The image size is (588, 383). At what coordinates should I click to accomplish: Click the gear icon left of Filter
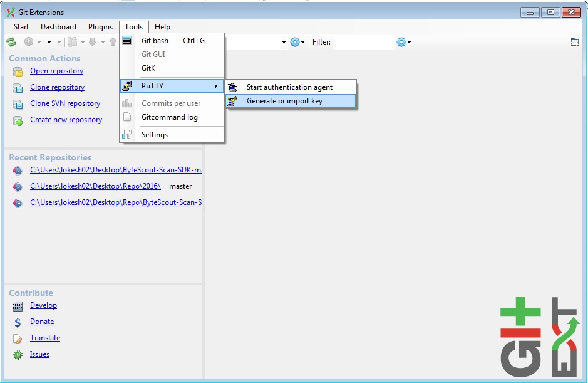(295, 42)
